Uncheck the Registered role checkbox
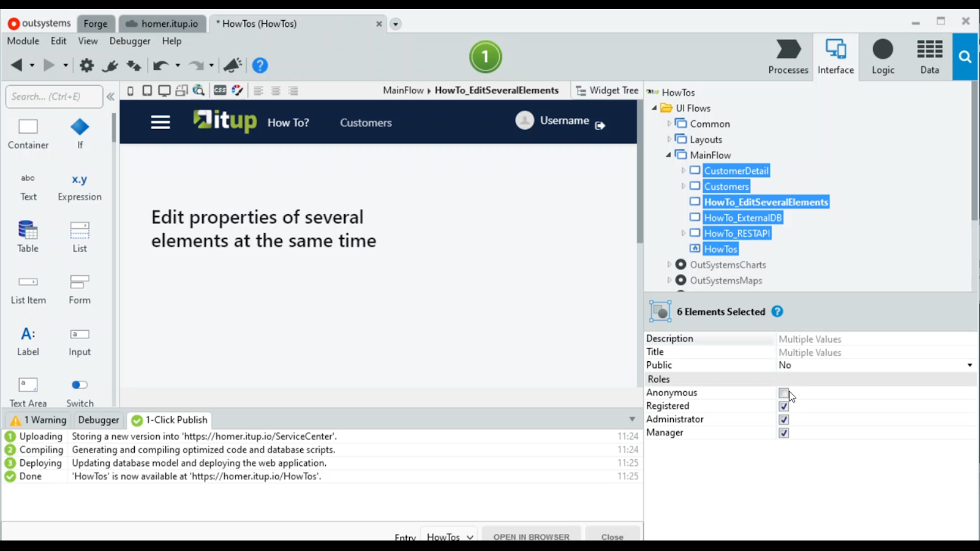This screenshot has width=980, height=551. (783, 407)
